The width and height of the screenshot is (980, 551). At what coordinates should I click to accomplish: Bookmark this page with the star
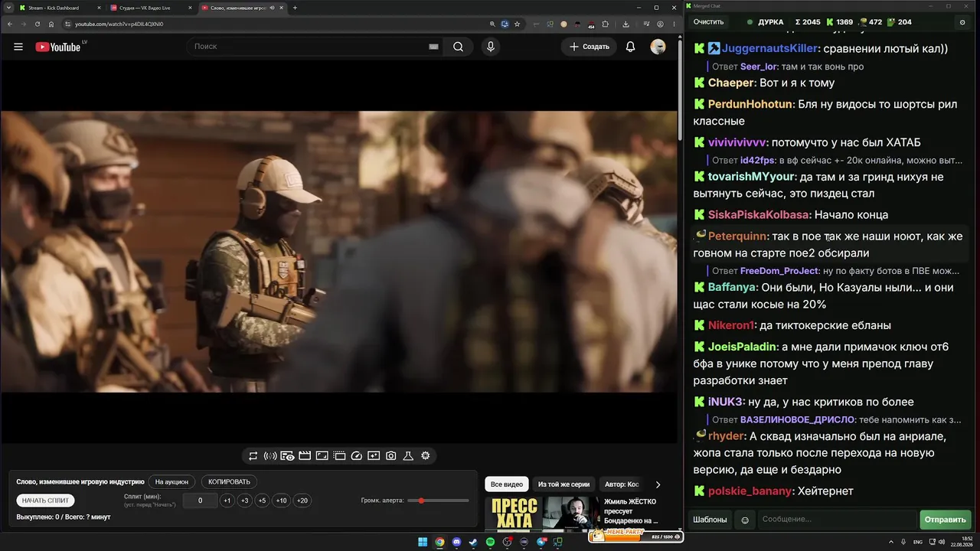click(518, 24)
